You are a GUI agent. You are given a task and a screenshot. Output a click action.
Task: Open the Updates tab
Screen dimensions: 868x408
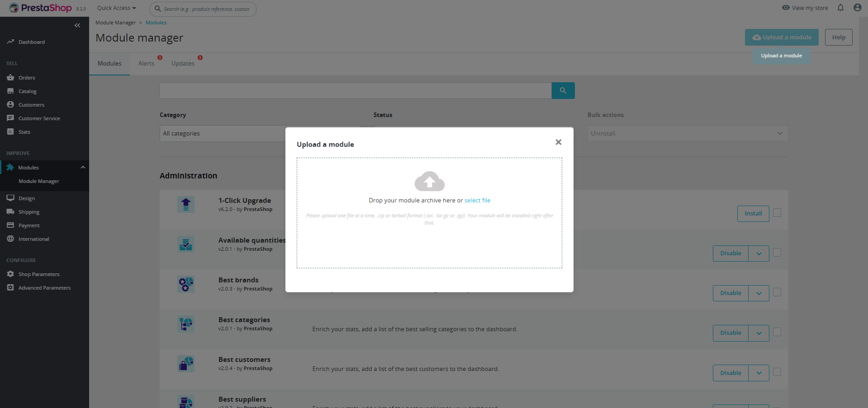coord(182,63)
